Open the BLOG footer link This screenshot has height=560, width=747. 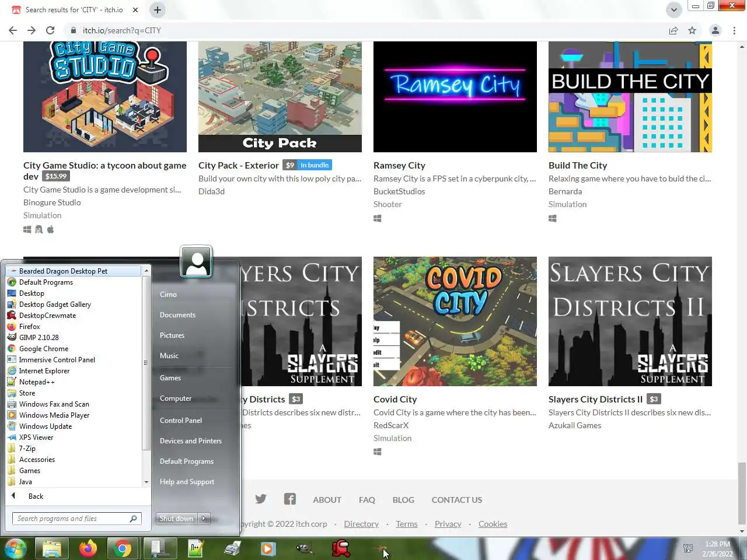click(403, 500)
